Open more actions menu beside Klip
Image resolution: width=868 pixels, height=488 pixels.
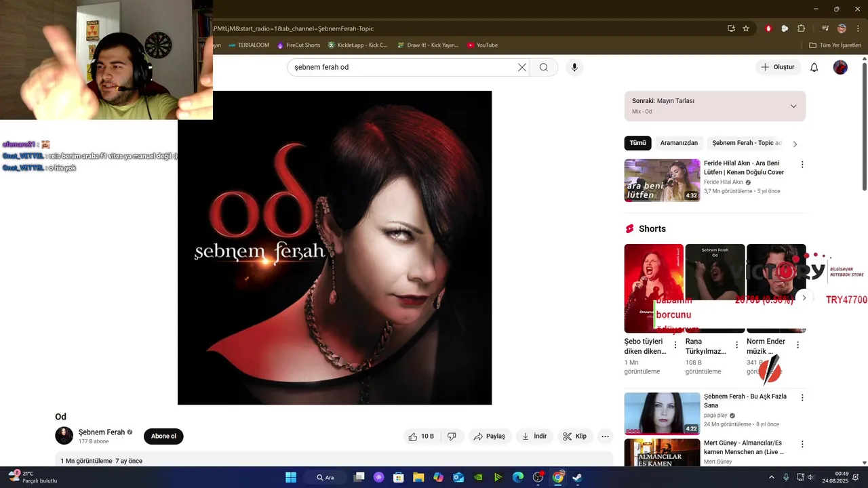tap(606, 436)
